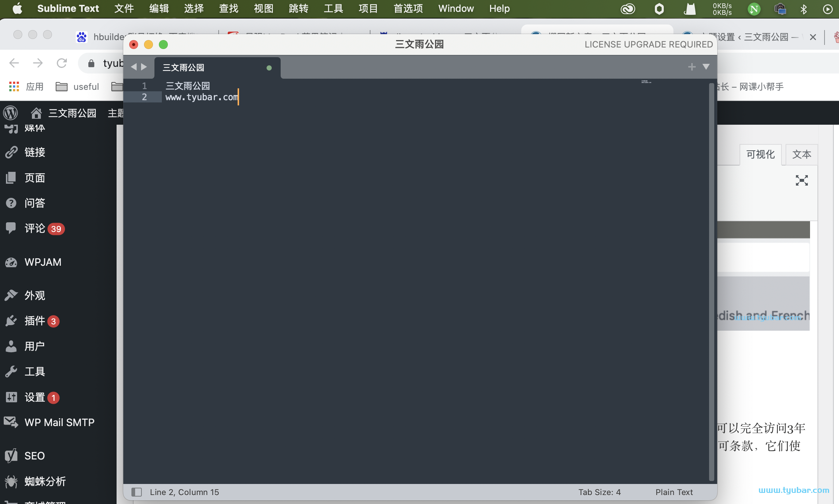Image resolution: width=839 pixels, height=504 pixels.
Task: Click LICENSE UPGRADE REQUIRED notice
Action: [649, 45]
